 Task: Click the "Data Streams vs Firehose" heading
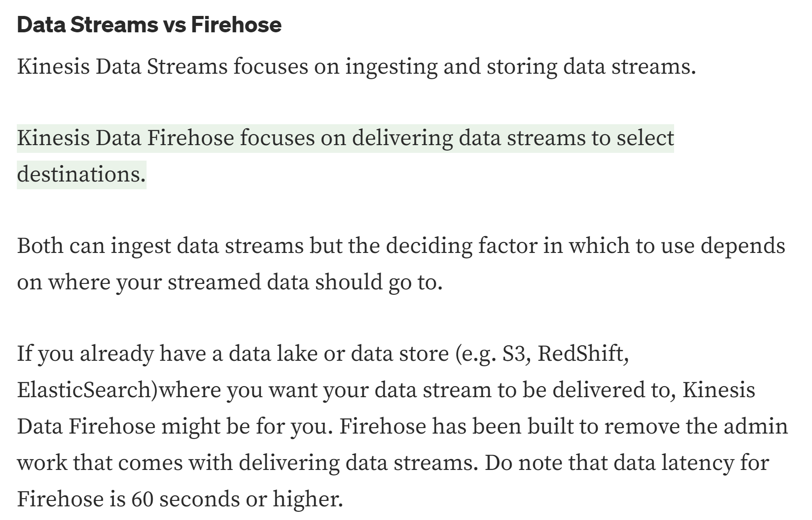(x=149, y=25)
